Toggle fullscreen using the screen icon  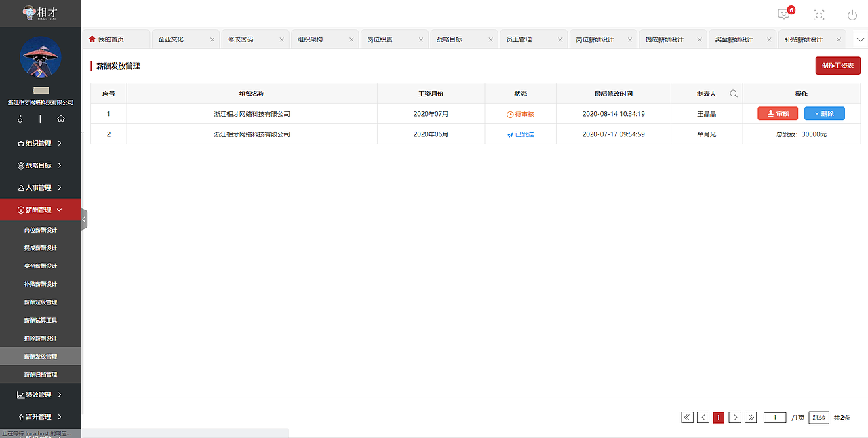click(x=818, y=14)
